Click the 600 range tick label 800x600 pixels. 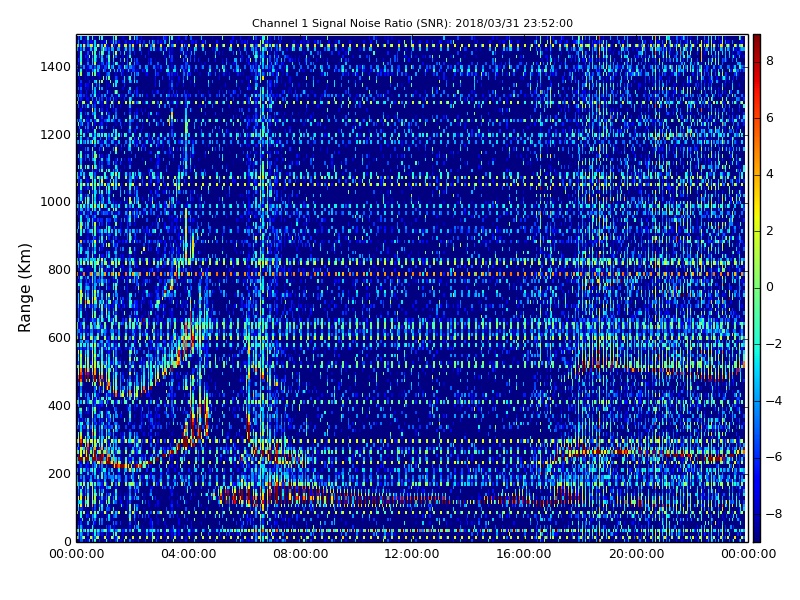click(x=60, y=338)
